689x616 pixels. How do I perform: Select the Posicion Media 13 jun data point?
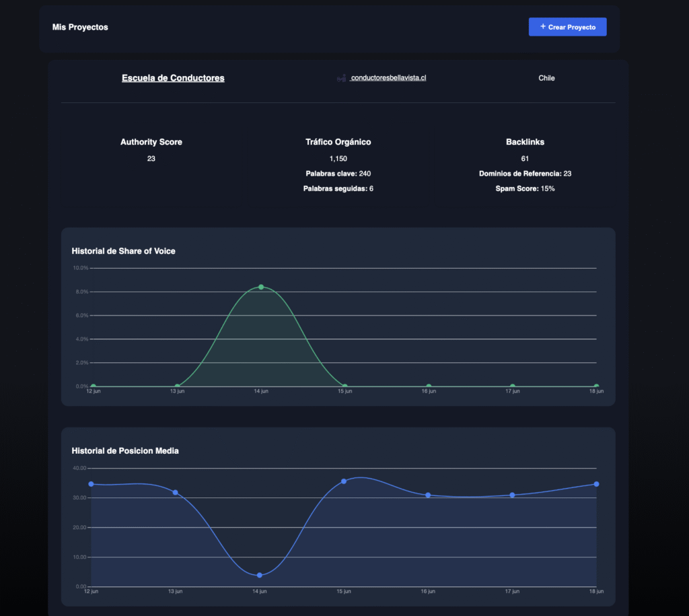coord(175,493)
